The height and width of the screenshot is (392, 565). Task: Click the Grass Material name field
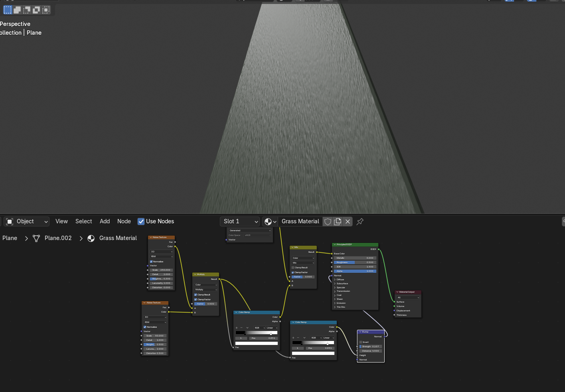pos(300,222)
